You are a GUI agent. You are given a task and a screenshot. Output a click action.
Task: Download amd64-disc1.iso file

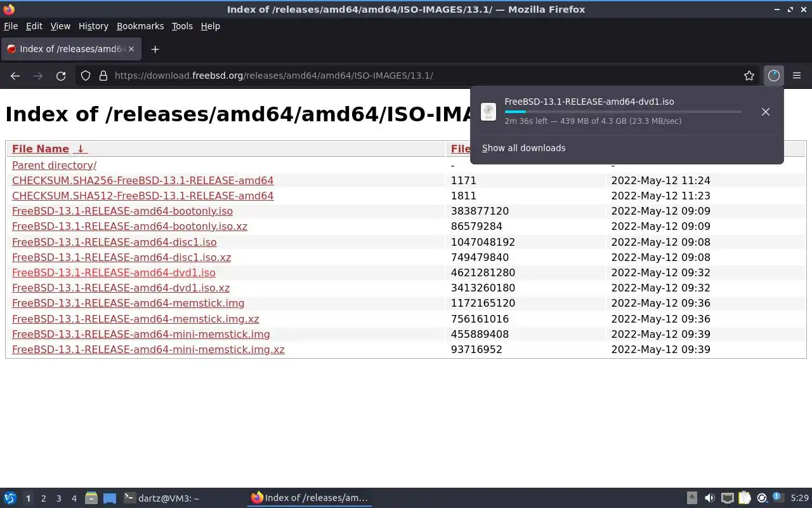point(114,242)
